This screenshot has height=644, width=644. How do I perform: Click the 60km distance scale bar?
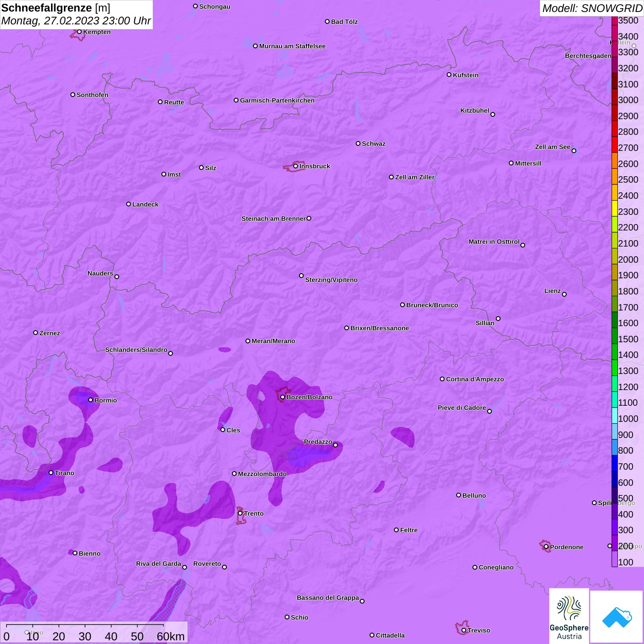(85, 626)
